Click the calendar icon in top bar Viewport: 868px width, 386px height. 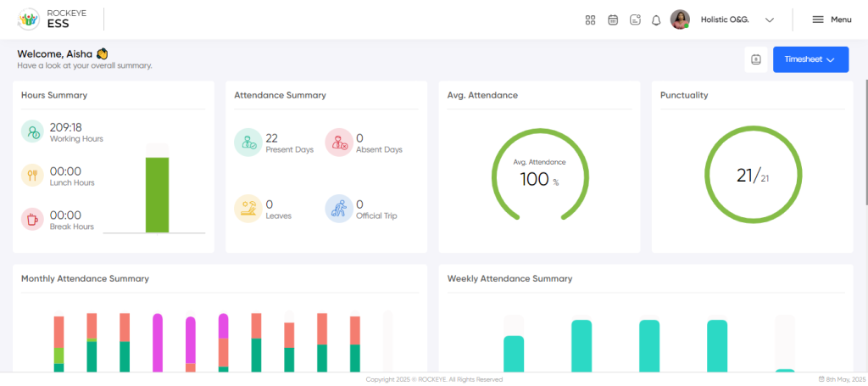[613, 20]
